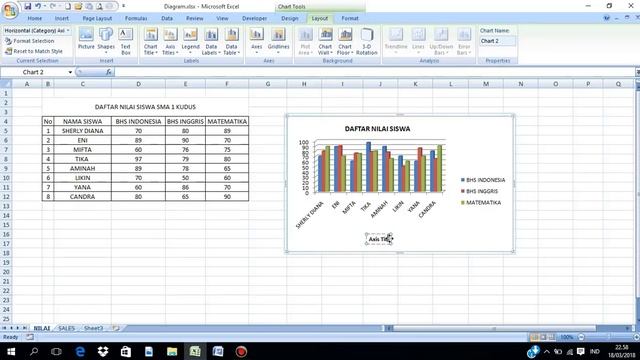This screenshot has height=360, width=640.
Task: Click the 100% zoom level button
Action: click(567, 337)
